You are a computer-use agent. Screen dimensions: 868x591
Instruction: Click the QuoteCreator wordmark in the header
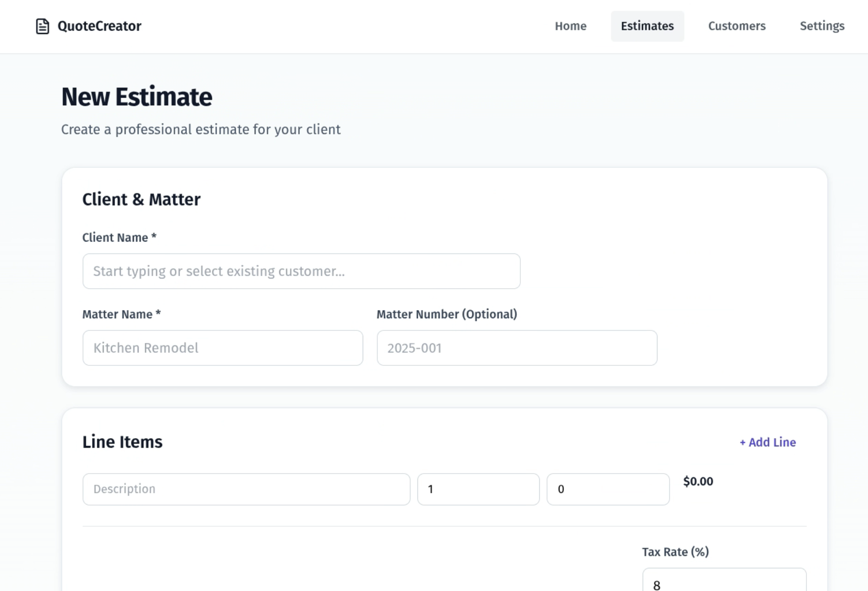click(x=99, y=26)
